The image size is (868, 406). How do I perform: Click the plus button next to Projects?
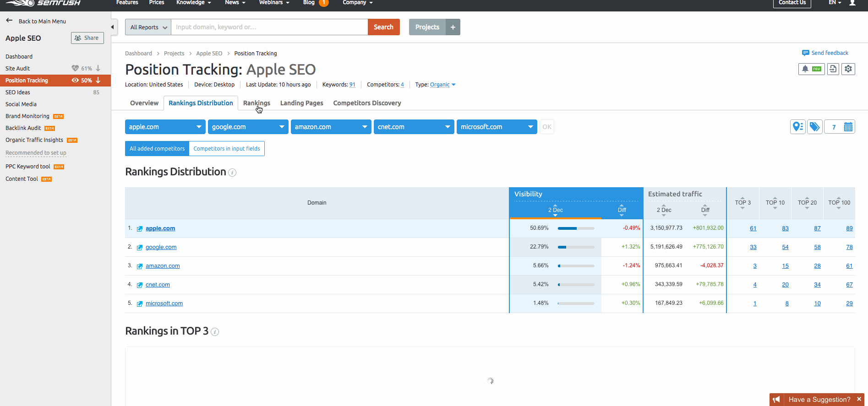[x=453, y=27]
